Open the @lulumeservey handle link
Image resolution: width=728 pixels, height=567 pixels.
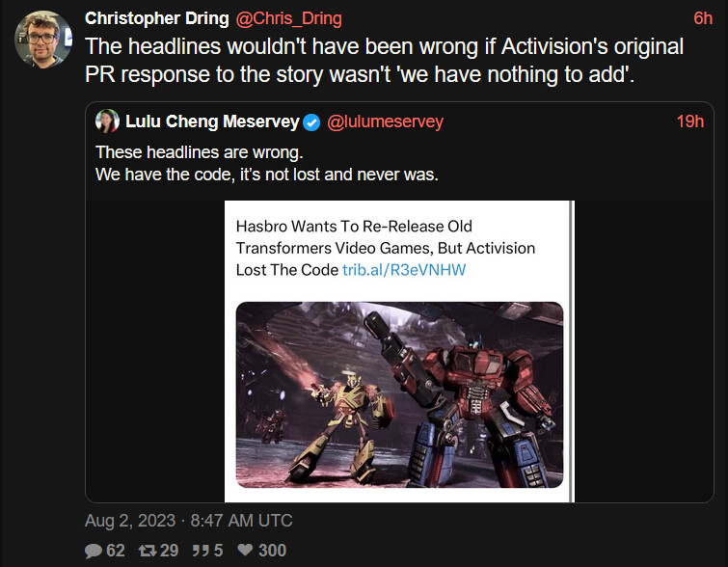point(385,121)
